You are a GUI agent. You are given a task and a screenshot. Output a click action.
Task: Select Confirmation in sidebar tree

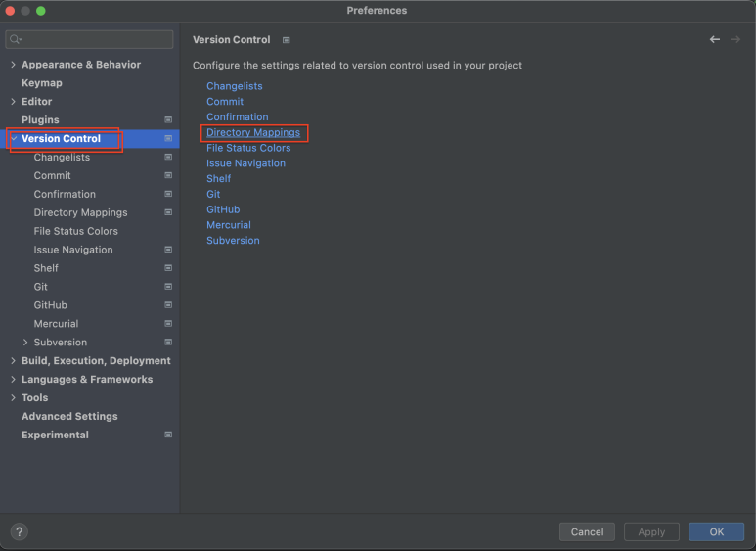tap(65, 194)
